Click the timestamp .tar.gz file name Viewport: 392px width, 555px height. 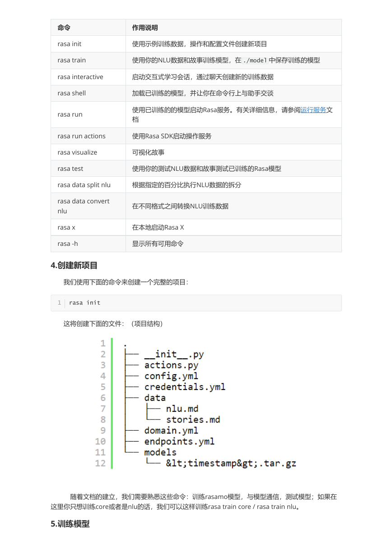pyautogui.click(x=231, y=463)
